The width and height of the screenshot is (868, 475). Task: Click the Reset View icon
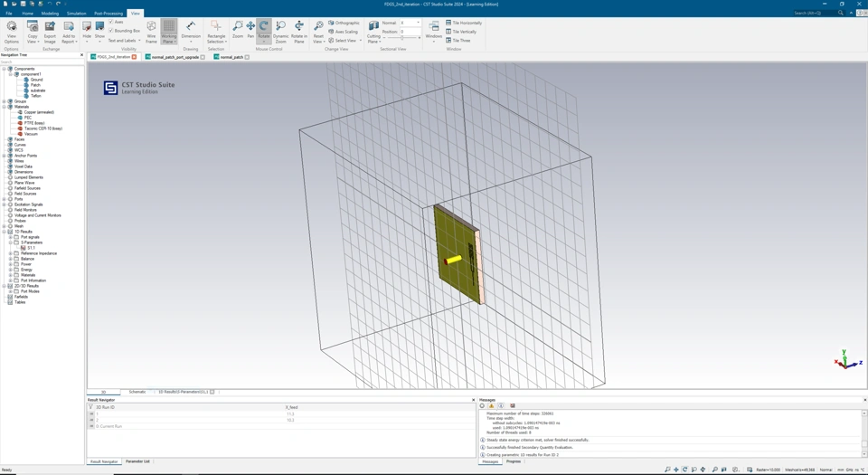pos(318,26)
